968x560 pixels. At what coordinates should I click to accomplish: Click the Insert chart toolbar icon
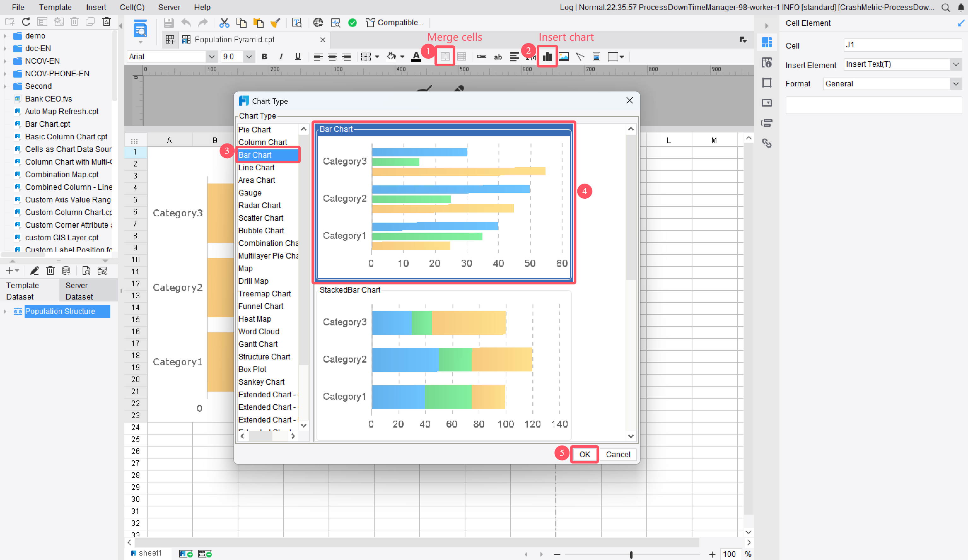pyautogui.click(x=547, y=57)
